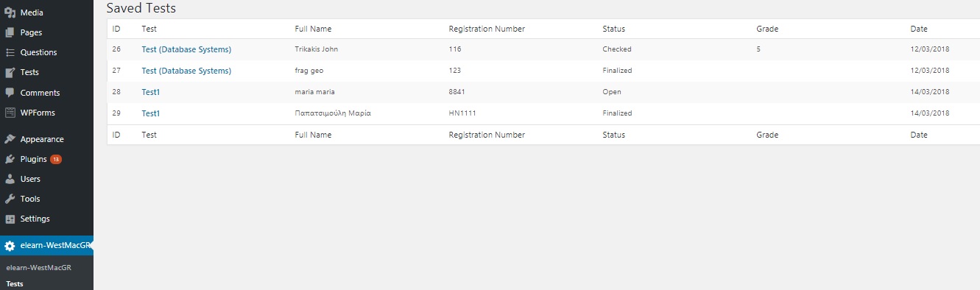Click the Pages icon in sidebar
The width and height of the screenshot is (980, 290).
click(10, 32)
